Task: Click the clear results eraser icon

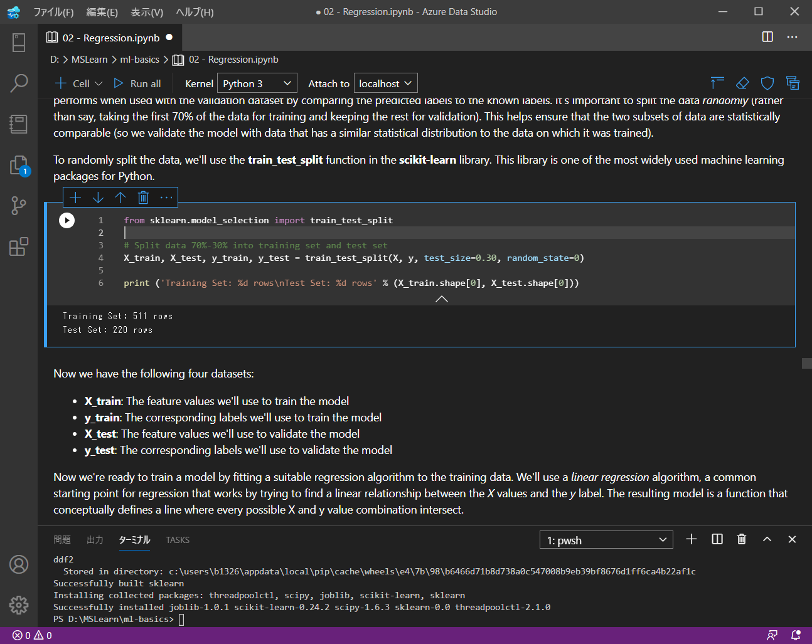Action: click(742, 83)
